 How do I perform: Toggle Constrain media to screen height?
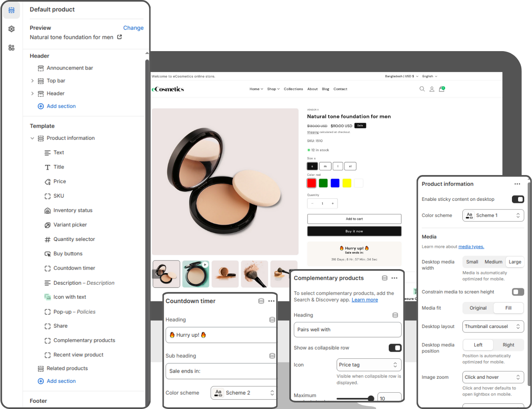click(x=518, y=292)
